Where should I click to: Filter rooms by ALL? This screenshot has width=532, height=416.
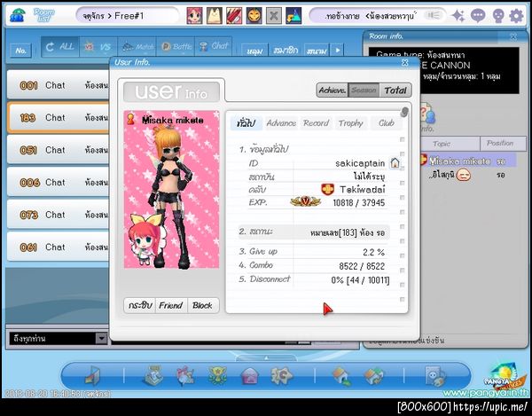[x=60, y=47]
